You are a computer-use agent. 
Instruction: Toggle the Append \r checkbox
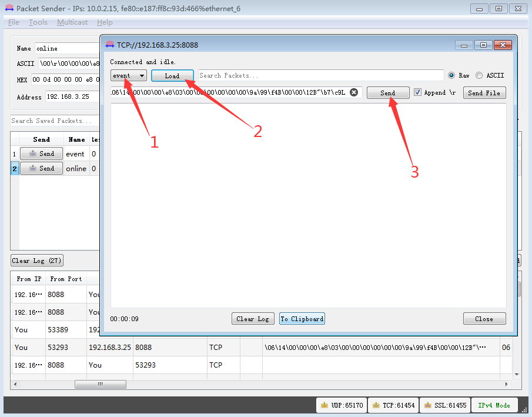coord(418,92)
